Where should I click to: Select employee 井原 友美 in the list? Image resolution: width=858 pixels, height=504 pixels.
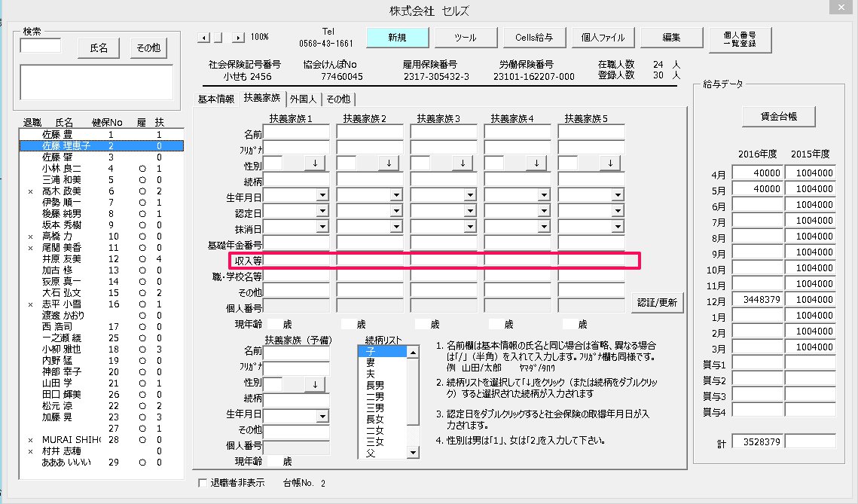[102, 259]
